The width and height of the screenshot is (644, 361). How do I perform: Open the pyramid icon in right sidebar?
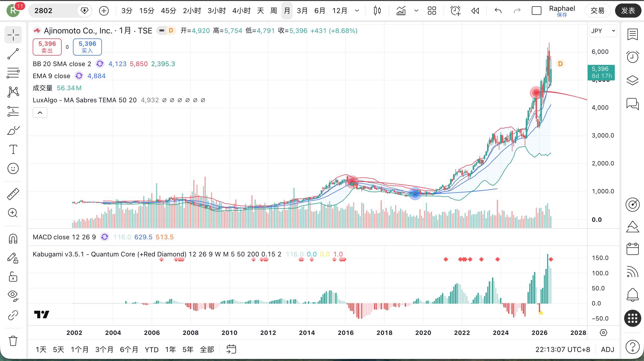point(632,227)
